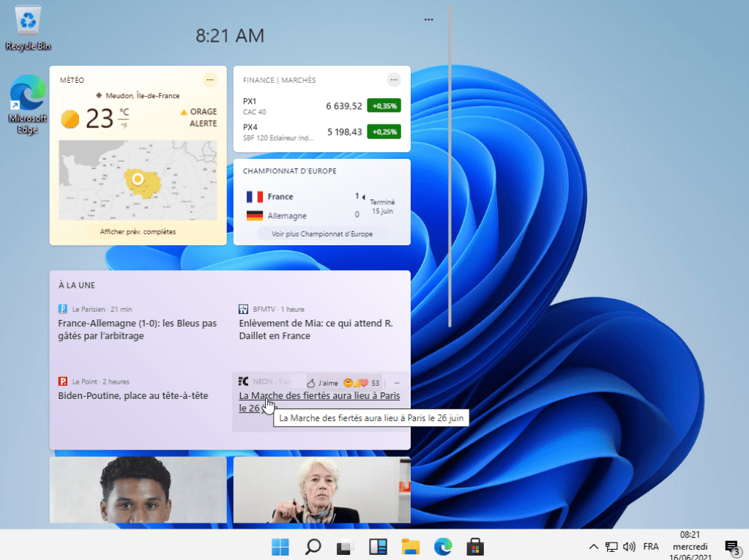Open the Start menu
Screen dimensions: 749x560
[x=280, y=546]
